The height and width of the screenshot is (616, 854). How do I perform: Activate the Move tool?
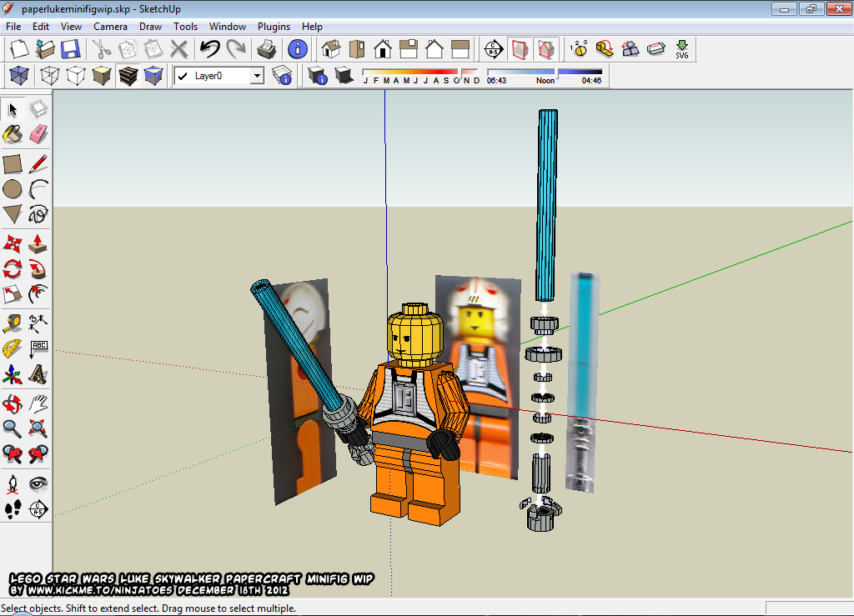[x=13, y=243]
